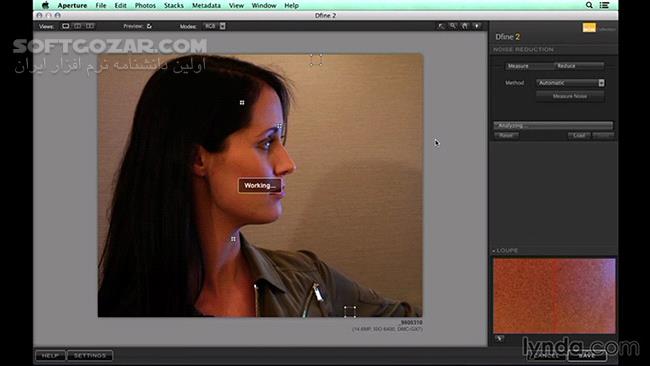The image size is (650, 366).
Task: Open the Stacks menu
Action: click(174, 5)
